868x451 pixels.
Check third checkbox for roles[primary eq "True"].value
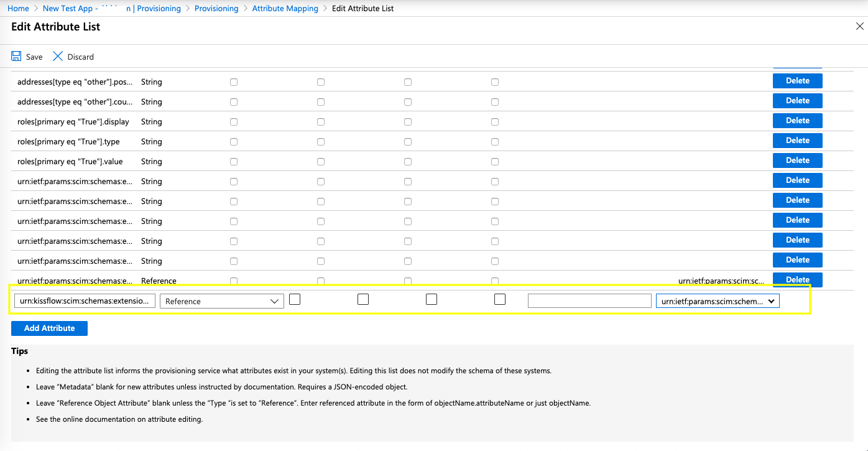[x=408, y=162]
